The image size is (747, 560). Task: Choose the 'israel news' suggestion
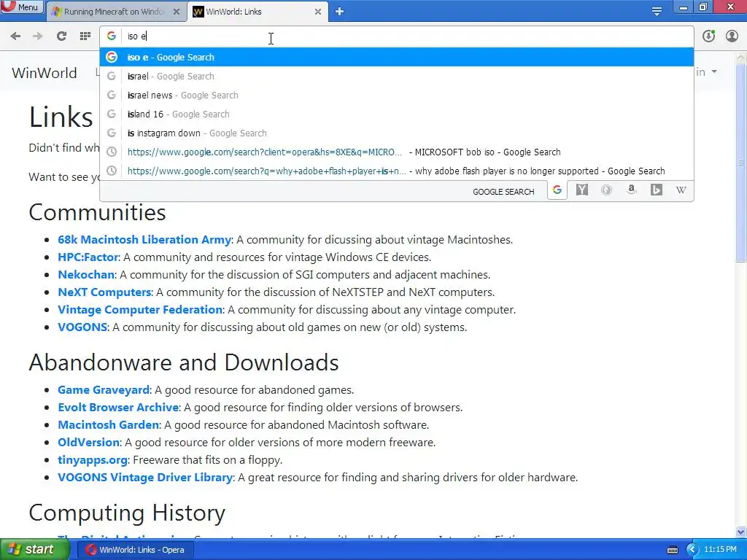(x=396, y=96)
